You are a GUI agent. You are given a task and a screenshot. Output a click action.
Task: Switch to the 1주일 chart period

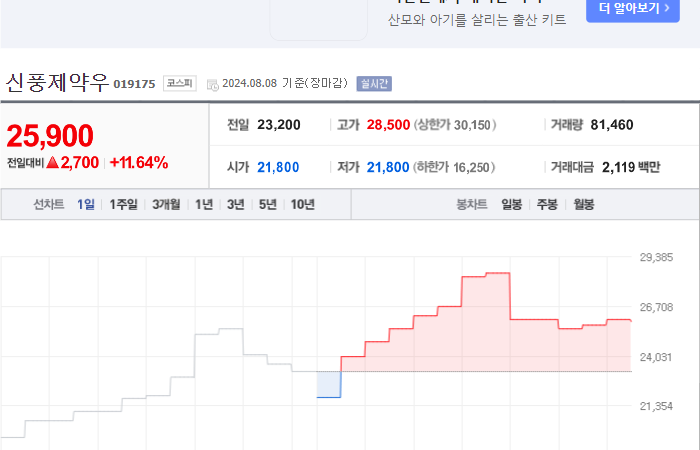click(x=123, y=204)
